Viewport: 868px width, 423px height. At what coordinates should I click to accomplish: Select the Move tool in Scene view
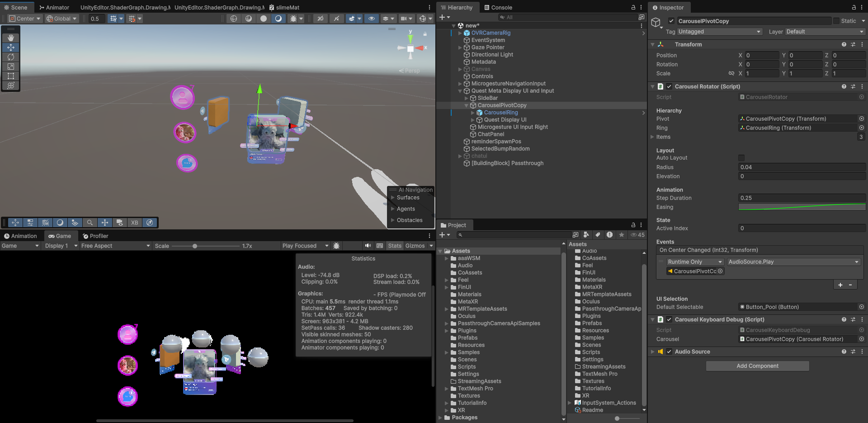coord(11,48)
